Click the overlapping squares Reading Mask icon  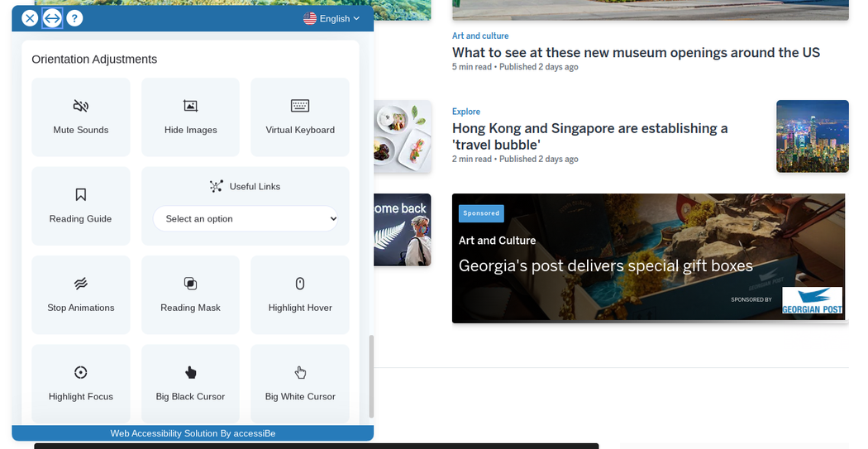(x=190, y=284)
